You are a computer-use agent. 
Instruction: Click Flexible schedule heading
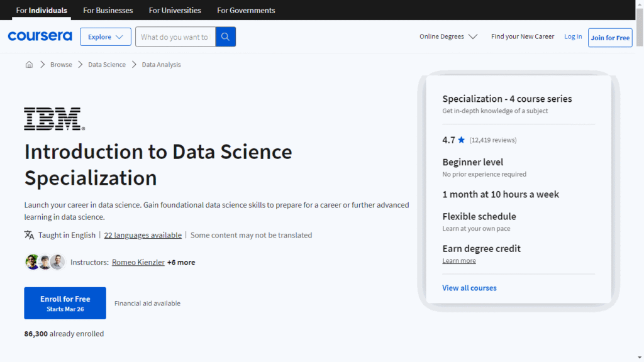(479, 216)
